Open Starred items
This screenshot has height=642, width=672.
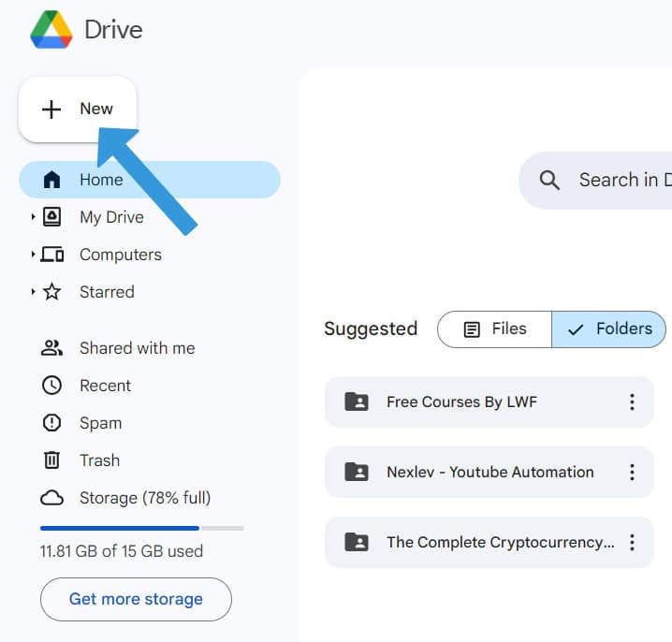pos(107,292)
